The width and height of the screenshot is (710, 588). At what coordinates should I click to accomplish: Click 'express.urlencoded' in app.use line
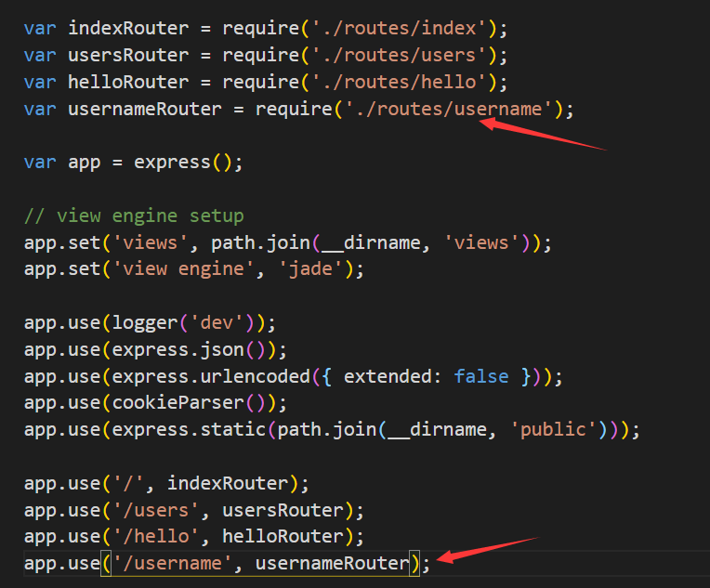click(x=211, y=376)
